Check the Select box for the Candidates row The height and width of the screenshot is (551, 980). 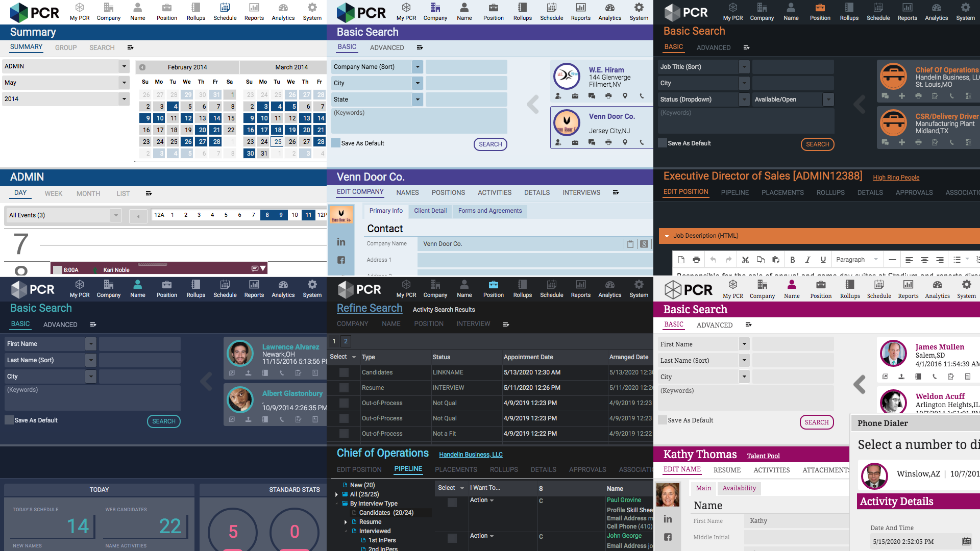coord(344,372)
